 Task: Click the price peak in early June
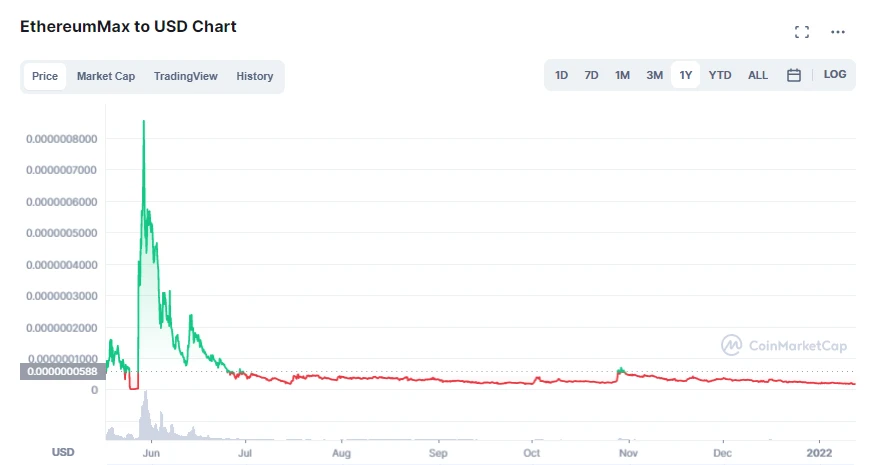144,122
